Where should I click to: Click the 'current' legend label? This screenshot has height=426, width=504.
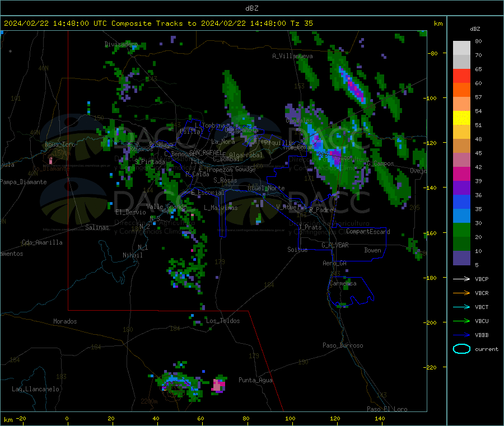point(487,349)
